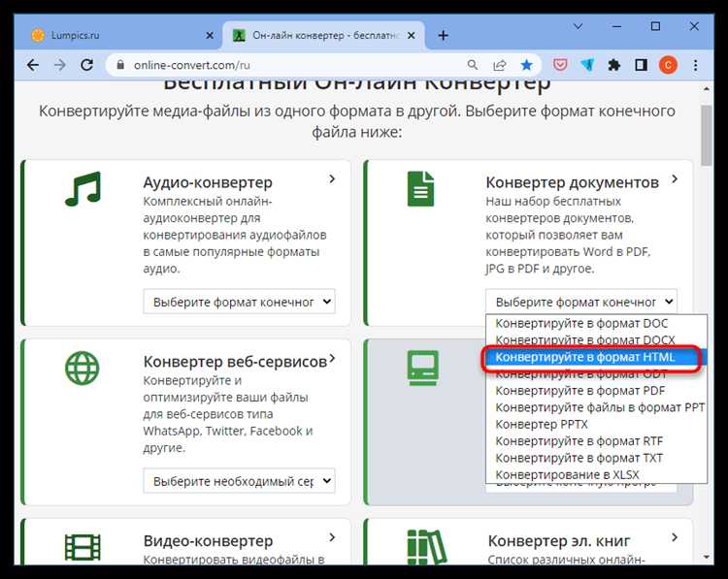Choose the Конвертирование в XLSX option
The height and width of the screenshot is (579, 728).
point(596,474)
